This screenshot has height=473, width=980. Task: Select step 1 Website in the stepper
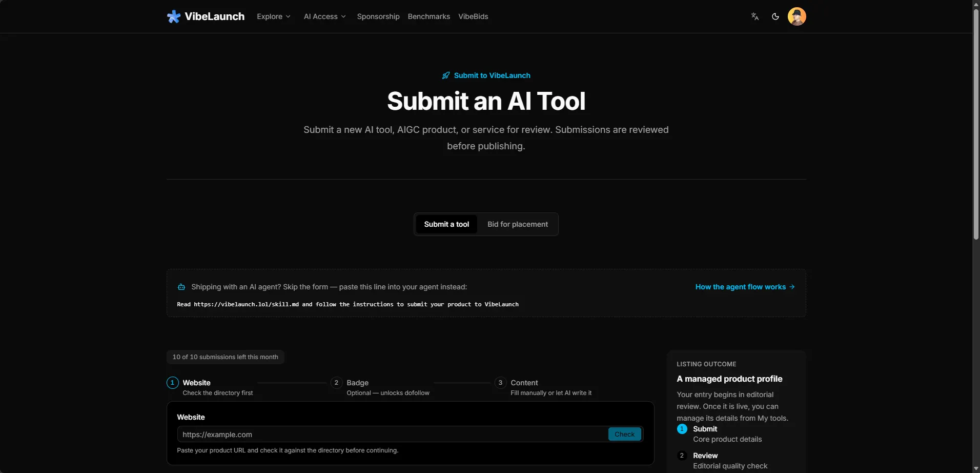[210, 387]
